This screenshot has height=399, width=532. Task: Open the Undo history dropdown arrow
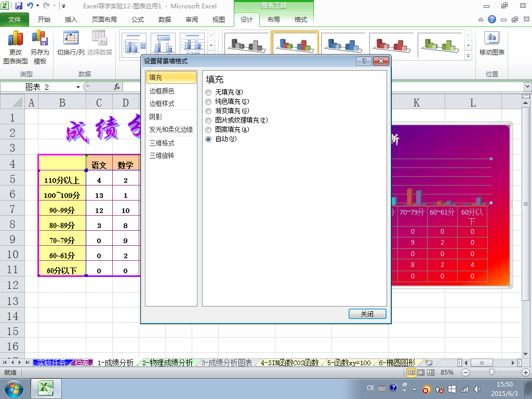37,6
